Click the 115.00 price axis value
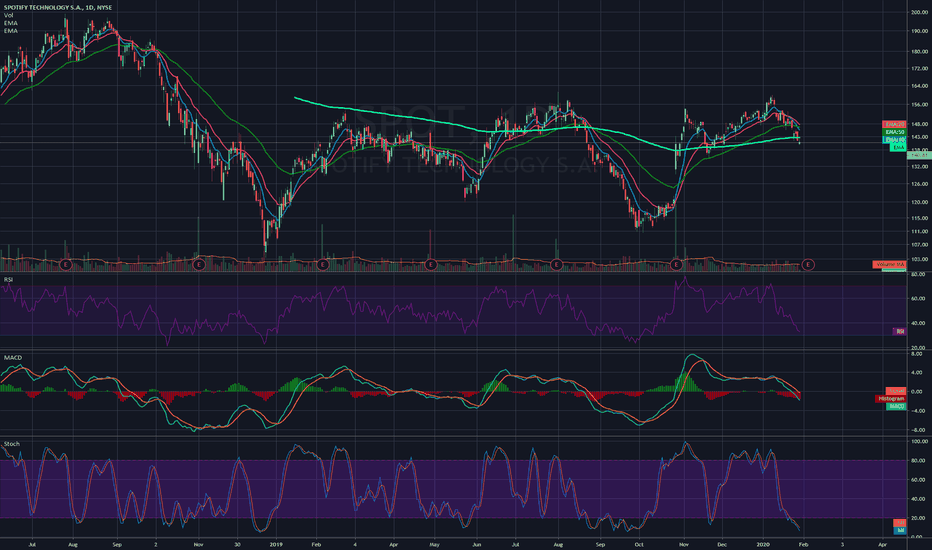932x550 pixels. pos(920,218)
